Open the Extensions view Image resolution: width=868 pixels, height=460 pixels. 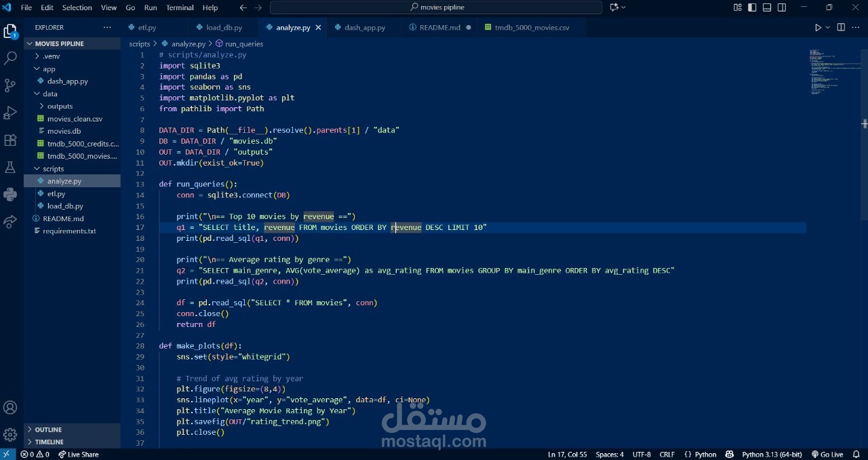pos(10,140)
